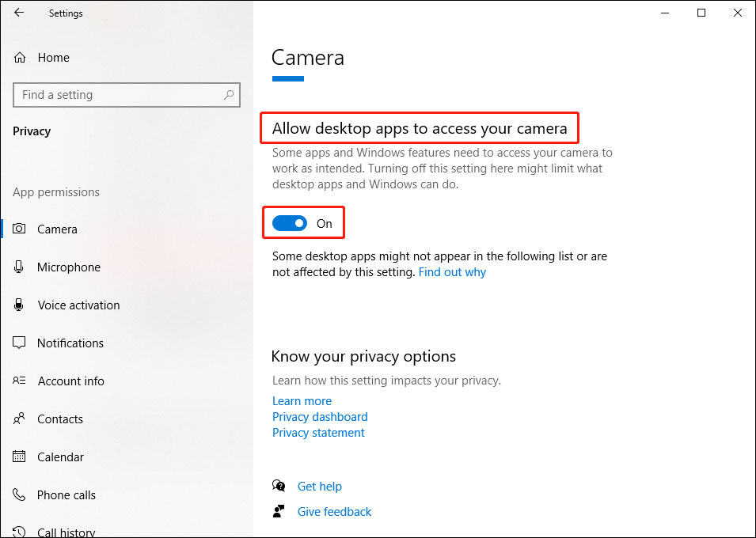The height and width of the screenshot is (538, 756).
Task: Open the Find out why link
Action: pyautogui.click(x=452, y=271)
